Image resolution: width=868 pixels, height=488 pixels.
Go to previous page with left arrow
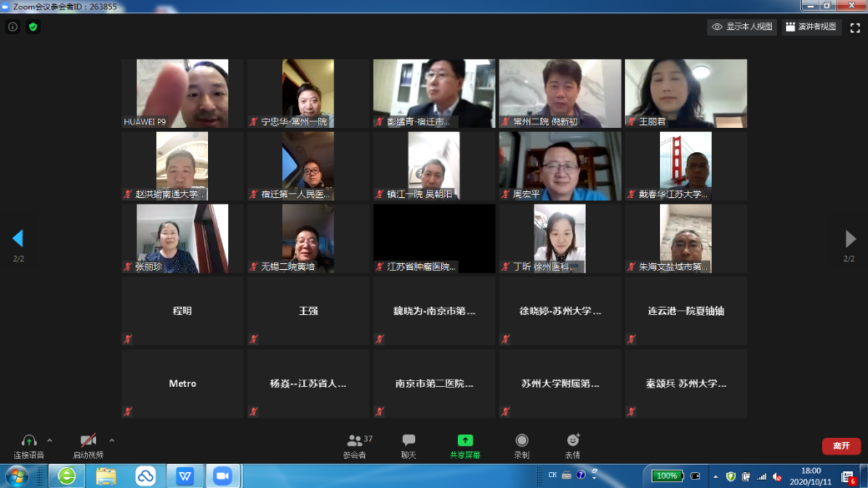[18, 239]
